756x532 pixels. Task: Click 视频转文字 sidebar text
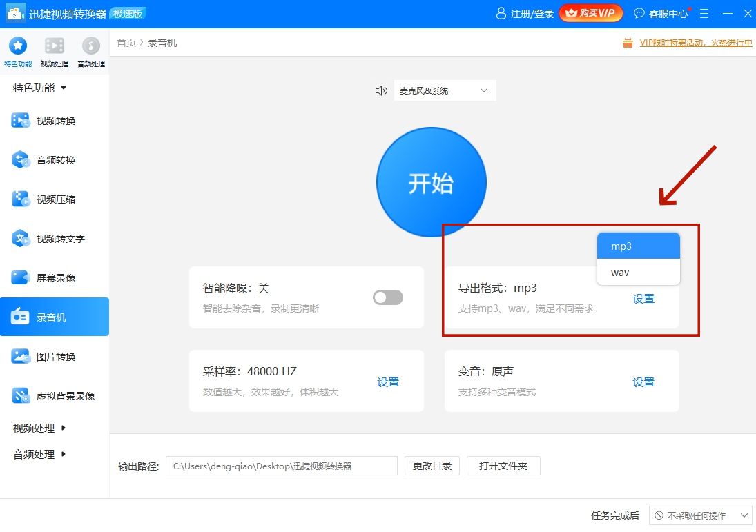coord(61,239)
